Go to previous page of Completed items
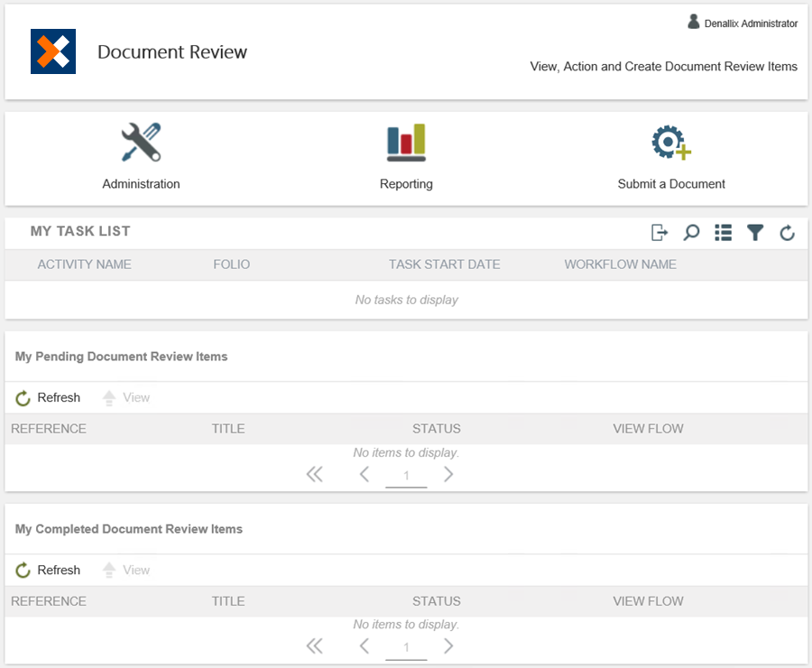 [x=364, y=646]
